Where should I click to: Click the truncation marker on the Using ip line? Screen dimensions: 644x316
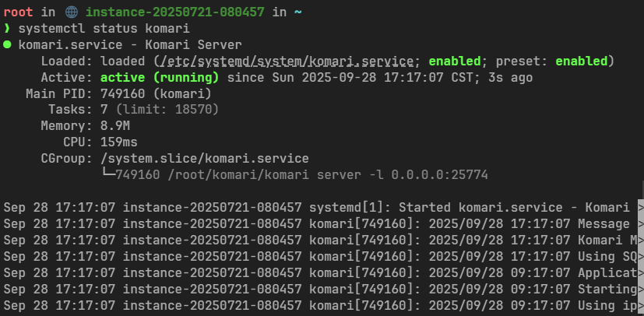pos(640,305)
